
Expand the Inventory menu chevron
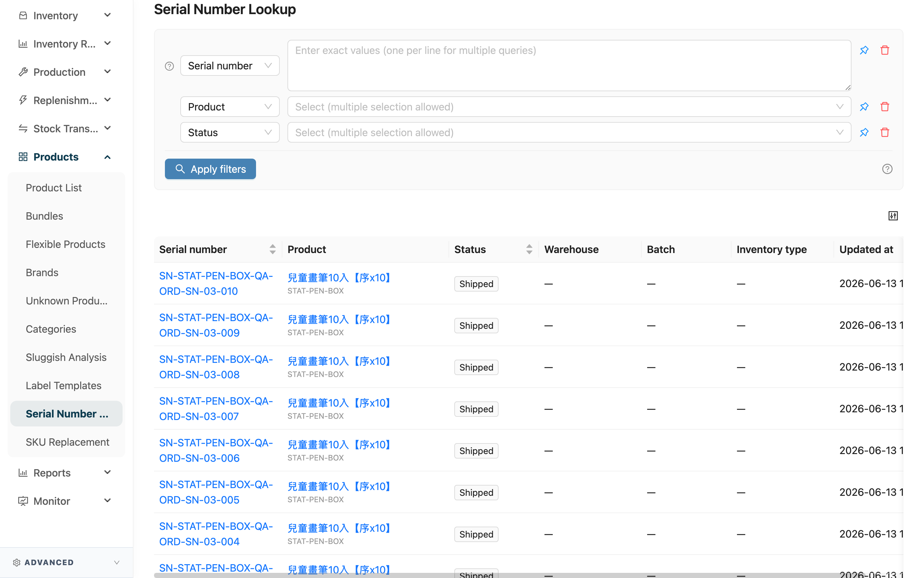click(x=108, y=15)
